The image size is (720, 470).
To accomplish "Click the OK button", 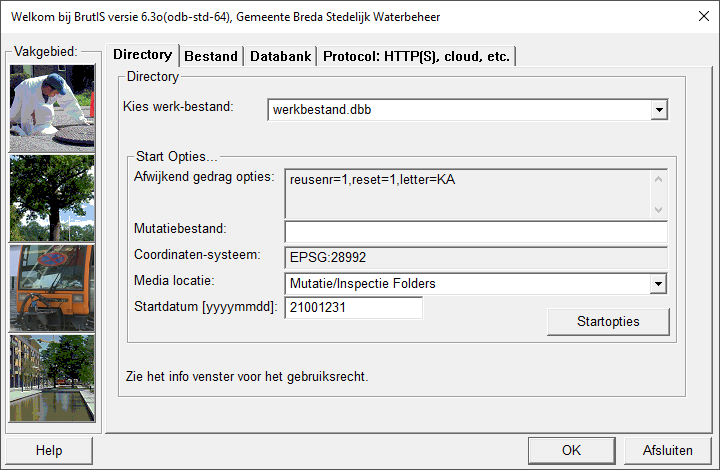I will [572, 450].
